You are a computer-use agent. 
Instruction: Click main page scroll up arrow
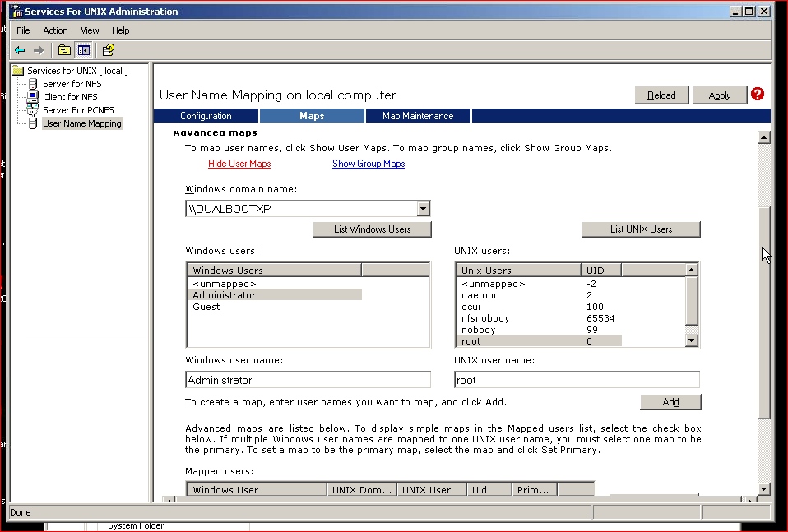764,137
